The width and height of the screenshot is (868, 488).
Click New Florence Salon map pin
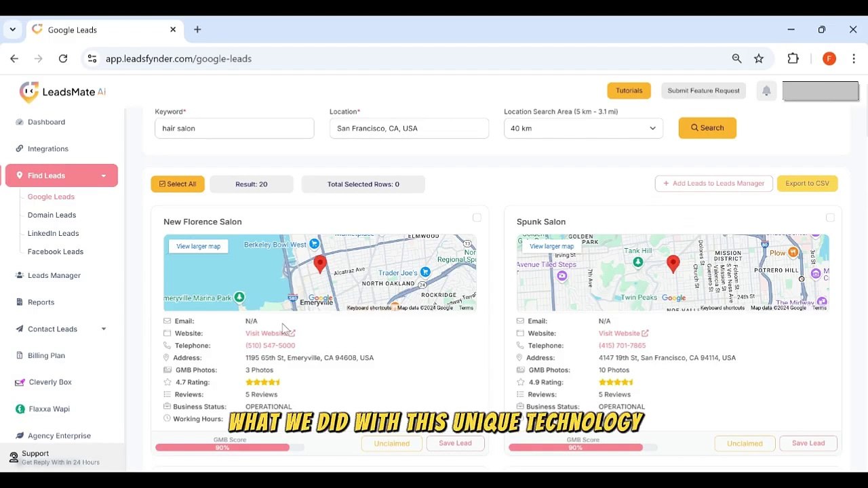tap(320, 264)
